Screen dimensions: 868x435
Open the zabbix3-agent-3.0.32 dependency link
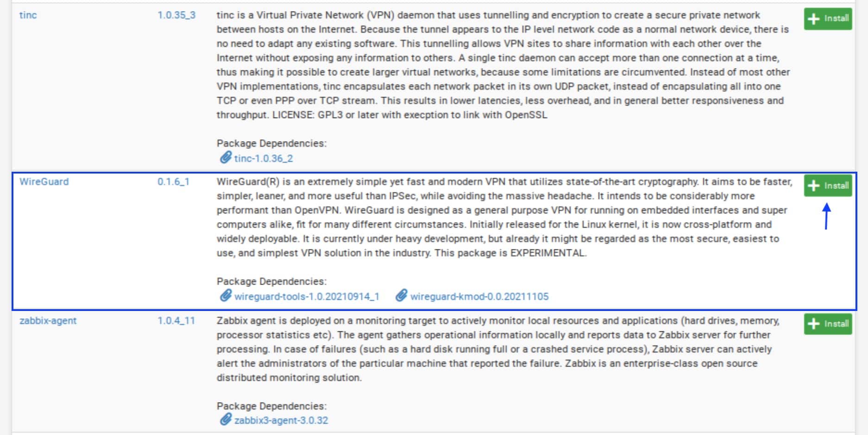[x=281, y=420]
